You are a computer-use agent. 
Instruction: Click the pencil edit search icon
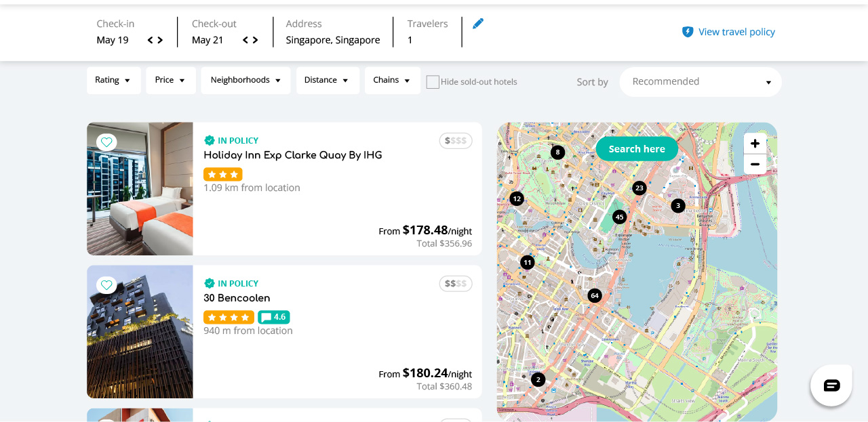[x=478, y=24]
